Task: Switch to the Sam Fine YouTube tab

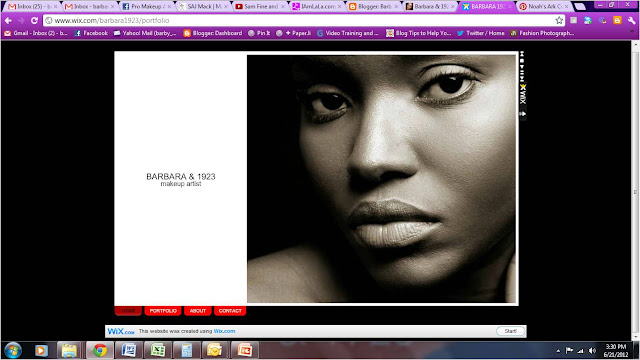Action: (x=260, y=7)
